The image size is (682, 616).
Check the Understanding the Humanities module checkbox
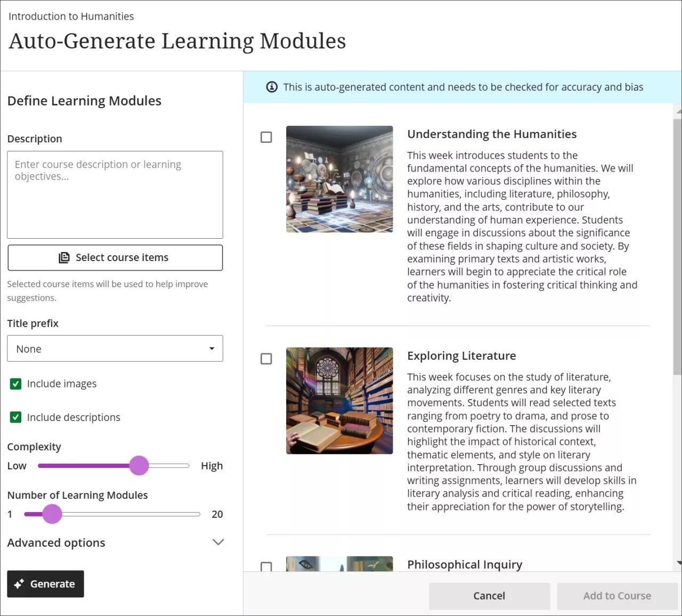266,137
